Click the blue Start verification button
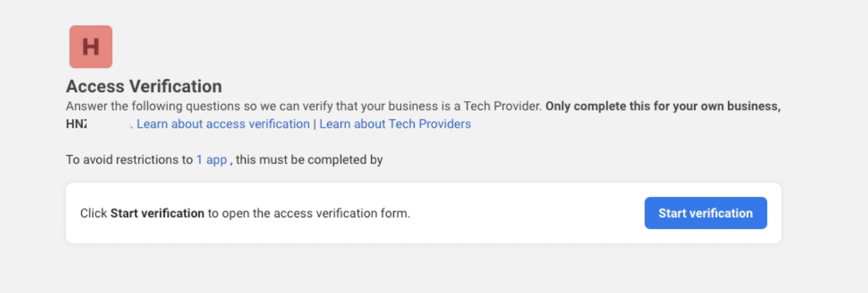The height and width of the screenshot is (293, 868). tap(706, 213)
